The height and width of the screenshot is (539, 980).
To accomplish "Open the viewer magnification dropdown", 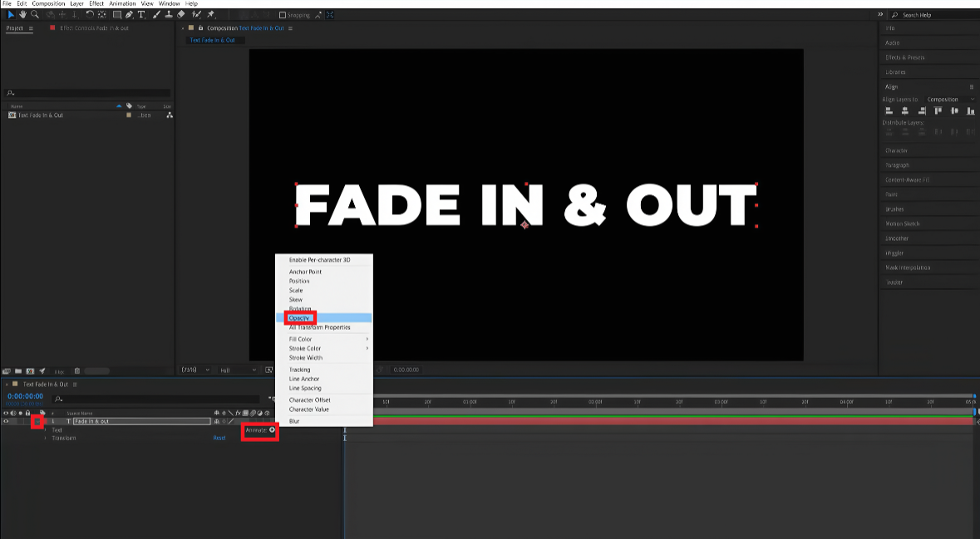I will pos(195,370).
